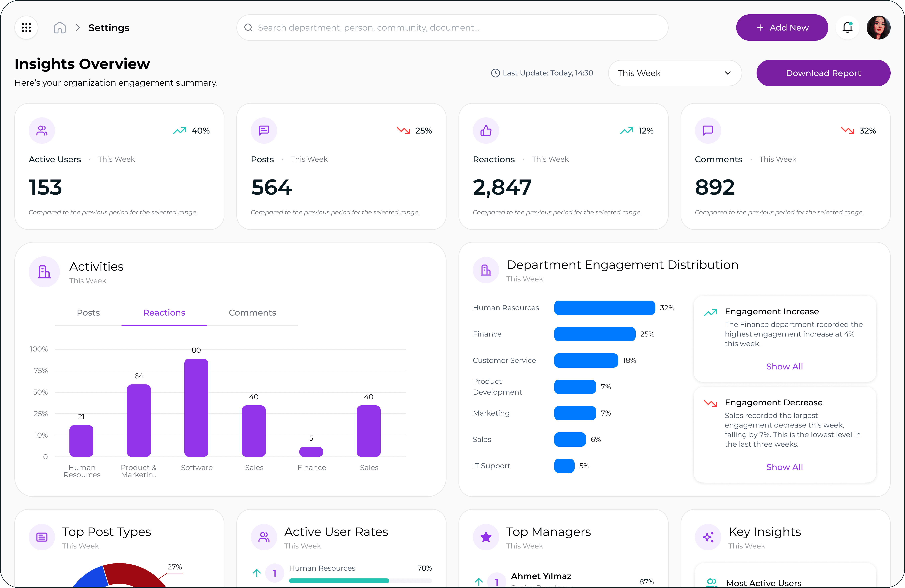
Task: Switch to the Comments activity tab
Action: [x=252, y=313]
